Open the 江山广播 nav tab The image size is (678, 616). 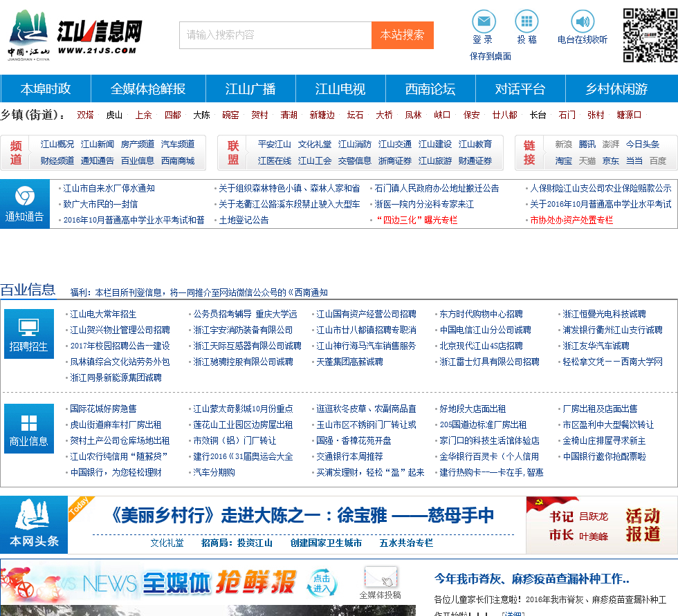(250, 88)
